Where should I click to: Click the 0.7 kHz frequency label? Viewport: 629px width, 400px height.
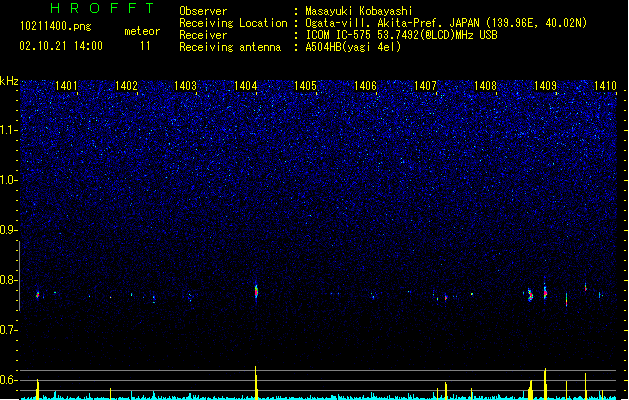8,330
